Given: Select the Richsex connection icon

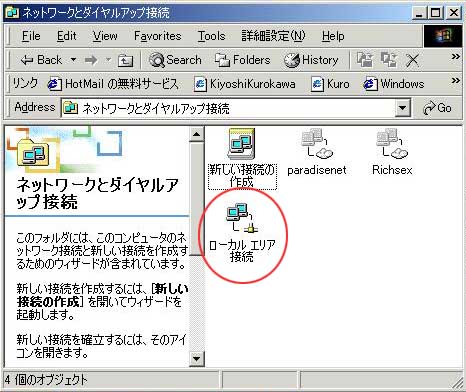Looking at the screenshot, I should [x=392, y=144].
